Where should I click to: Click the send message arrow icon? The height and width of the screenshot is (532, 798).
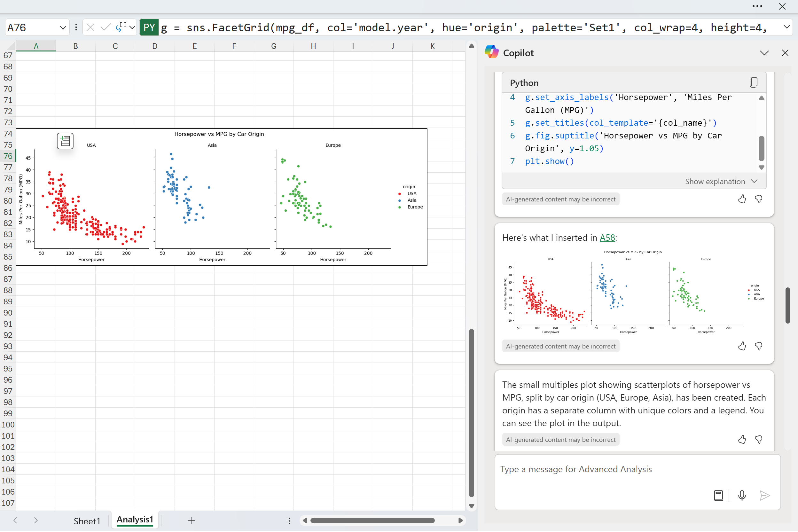pyautogui.click(x=764, y=496)
